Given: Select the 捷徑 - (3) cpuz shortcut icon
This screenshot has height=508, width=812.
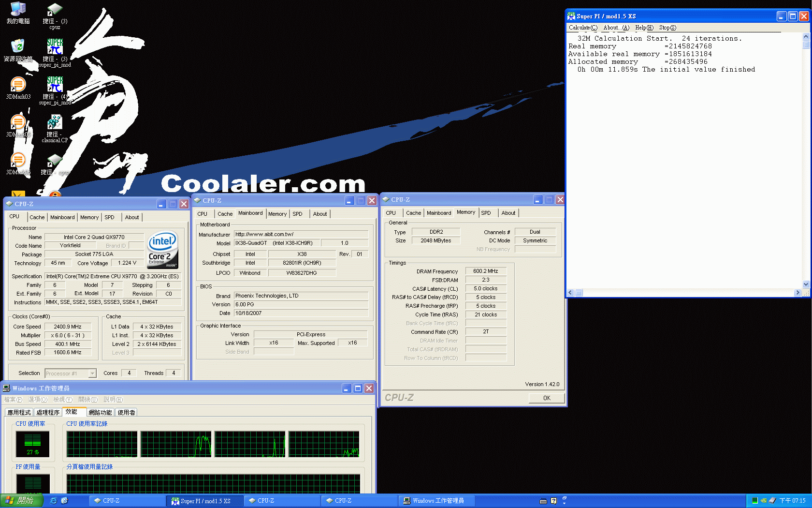Looking at the screenshot, I should point(55,16).
